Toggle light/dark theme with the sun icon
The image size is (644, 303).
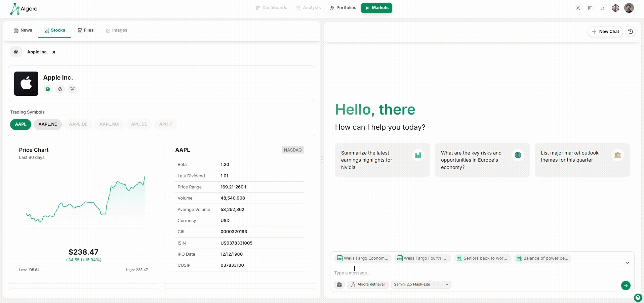pyautogui.click(x=578, y=8)
